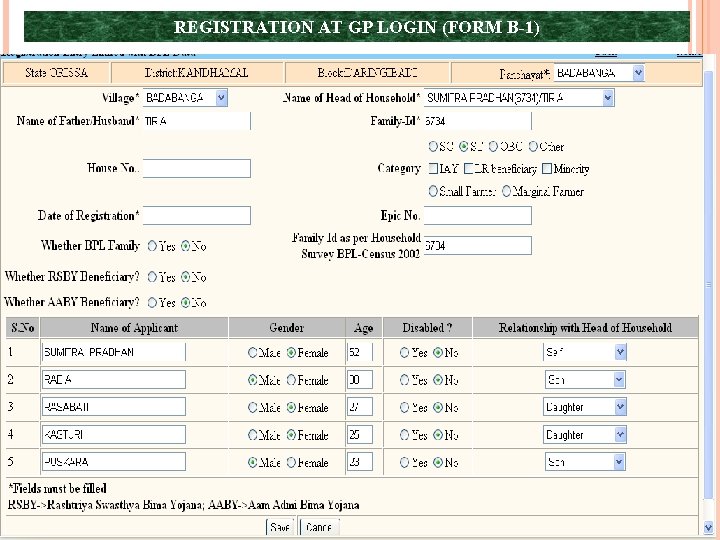
Task: Click the Cancel button
Action: point(319,527)
